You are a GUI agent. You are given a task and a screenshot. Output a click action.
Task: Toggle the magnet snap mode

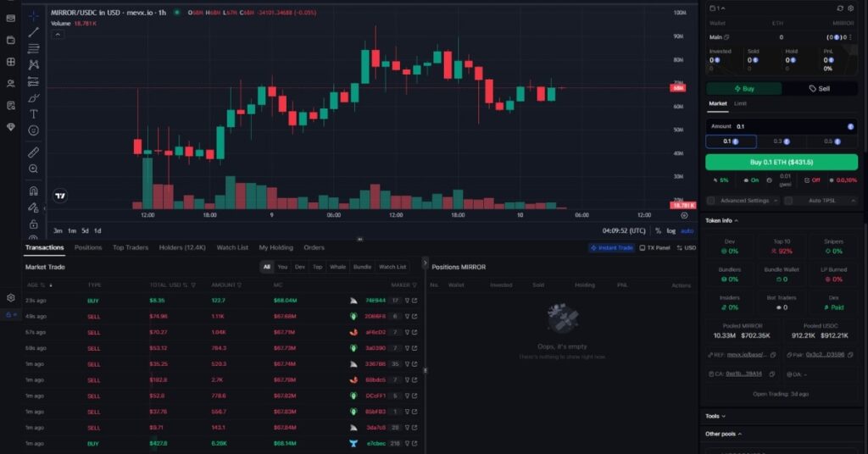coord(34,191)
